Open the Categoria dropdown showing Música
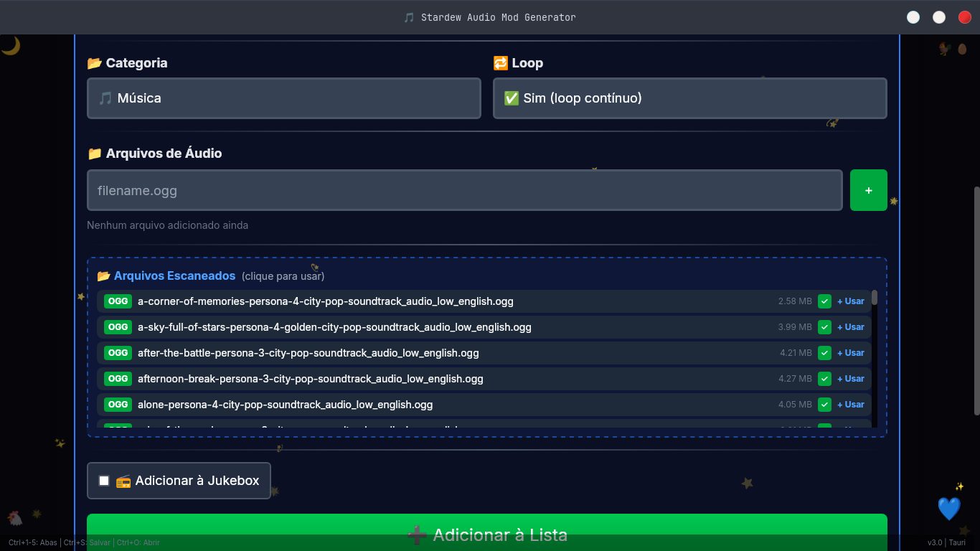Image resolution: width=980 pixels, height=551 pixels. 284,98
